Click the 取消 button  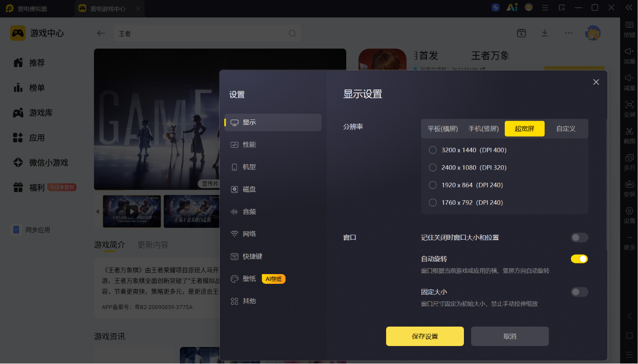coord(510,336)
